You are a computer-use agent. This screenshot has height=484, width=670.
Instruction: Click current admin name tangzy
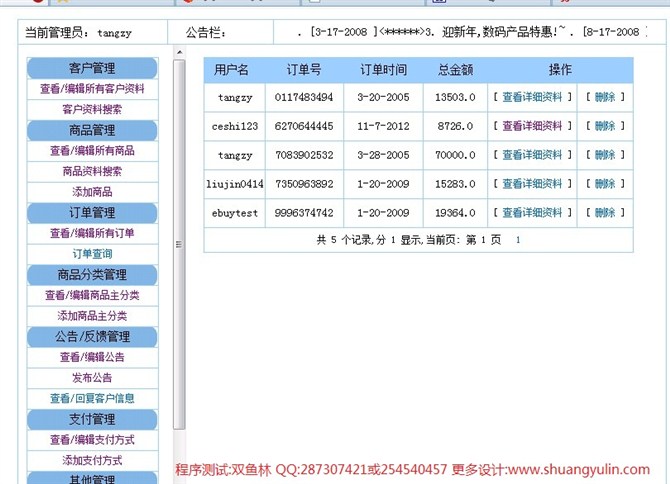[x=115, y=33]
